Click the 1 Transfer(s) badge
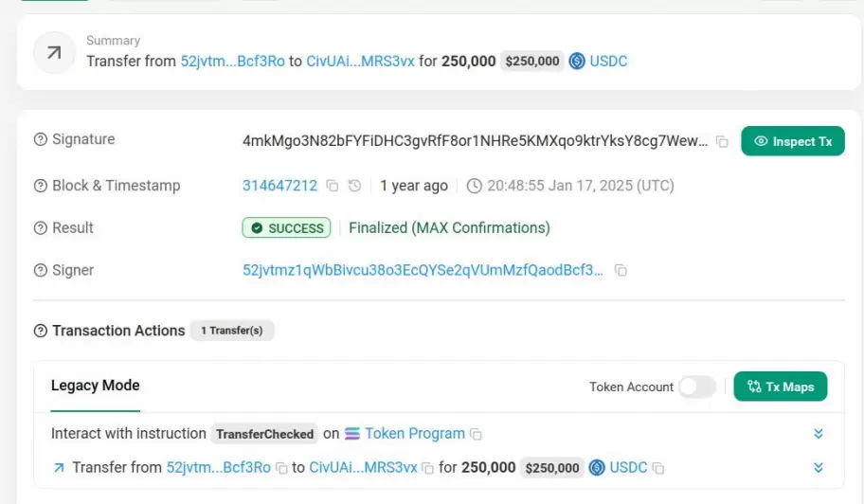Image resolution: width=864 pixels, height=504 pixels. [x=232, y=331]
